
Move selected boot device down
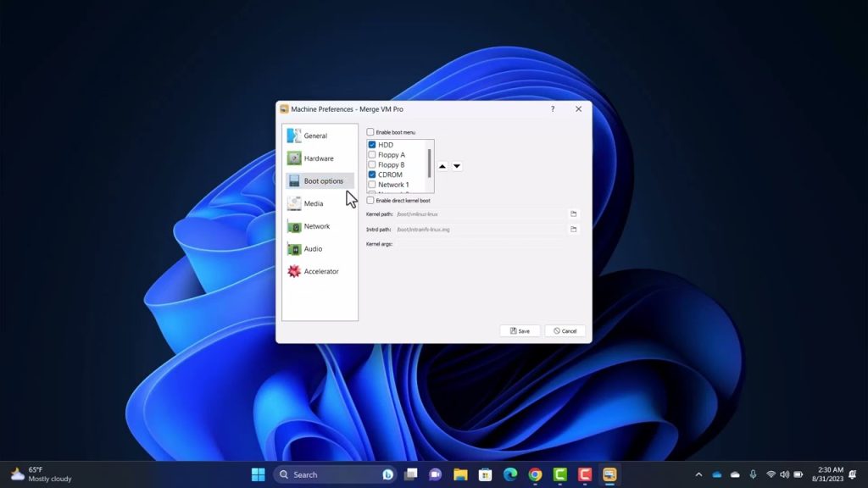click(457, 166)
